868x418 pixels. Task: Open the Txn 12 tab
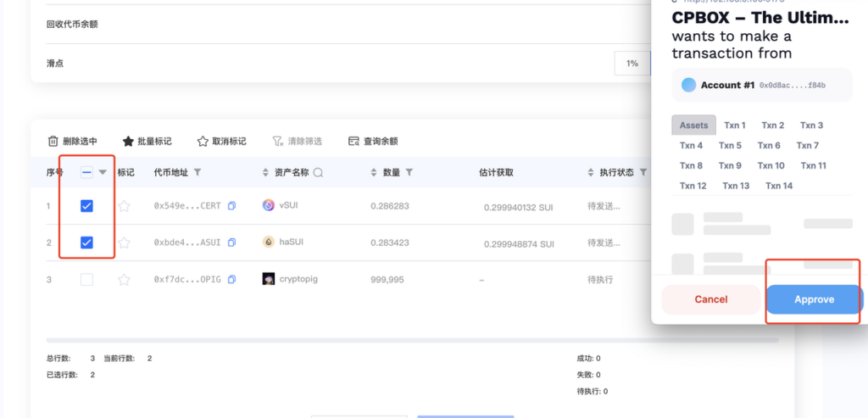pyautogui.click(x=693, y=186)
